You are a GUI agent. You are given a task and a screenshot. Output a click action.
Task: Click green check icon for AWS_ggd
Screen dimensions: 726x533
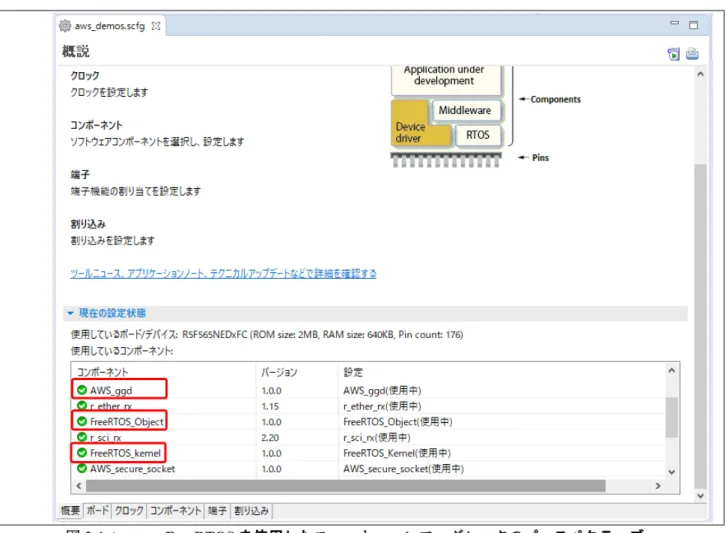82,390
